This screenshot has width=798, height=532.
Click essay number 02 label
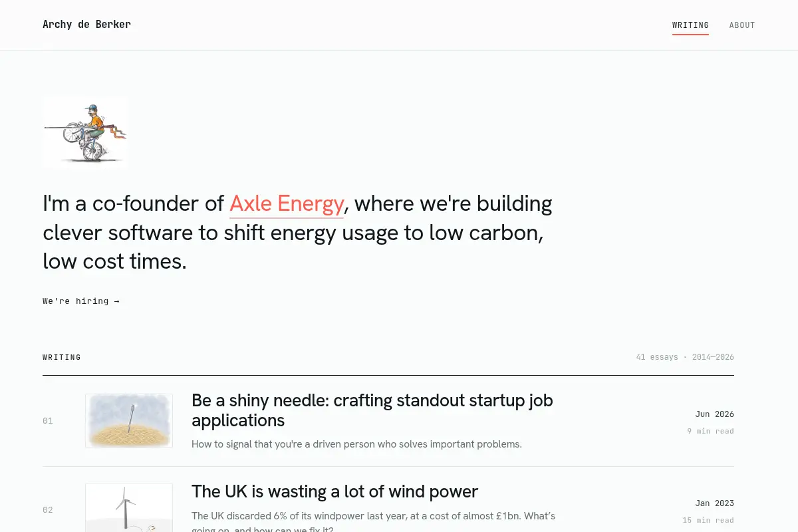click(48, 510)
